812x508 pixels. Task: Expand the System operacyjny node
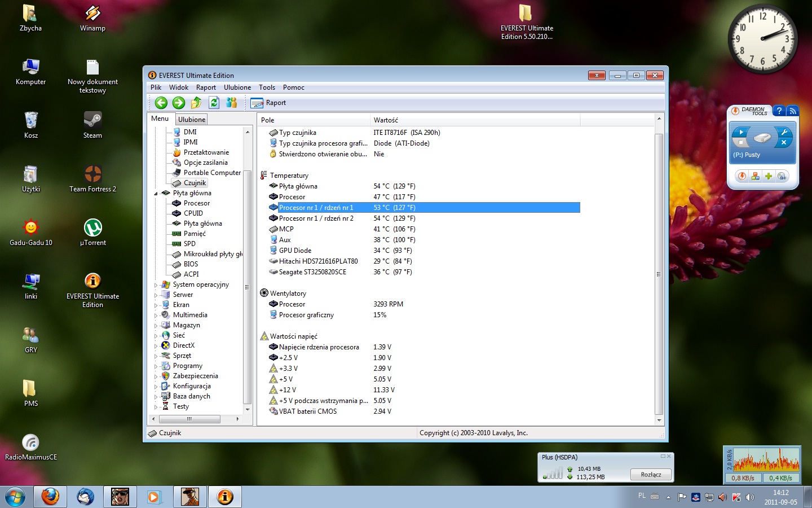pyautogui.click(x=156, y=285)
